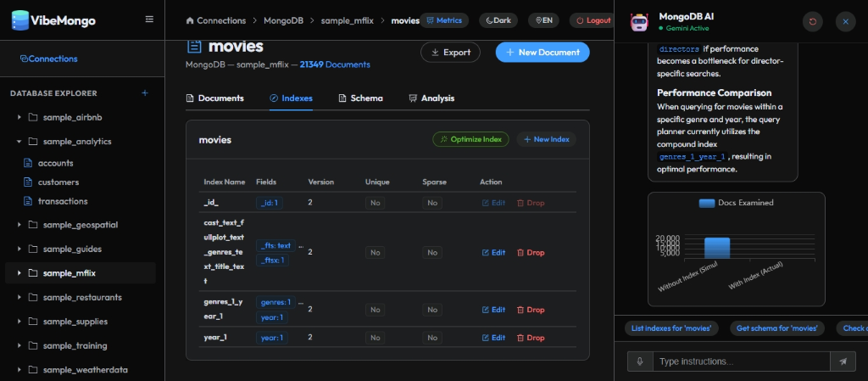Click the sample_mflix folder icon

coord(33,273)
